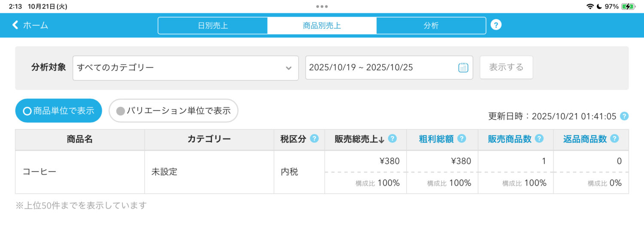Click the date range input field
This screenshot has height=234, width=644.
[x=380, y=68]
